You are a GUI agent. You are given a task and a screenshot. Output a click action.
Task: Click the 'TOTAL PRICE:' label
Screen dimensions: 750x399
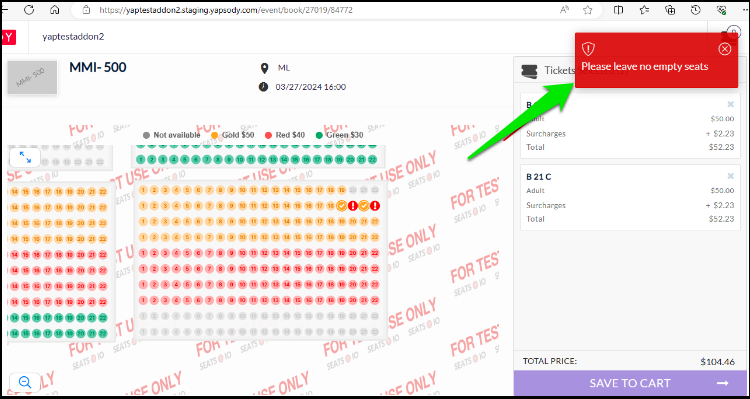(x=550, y=361)
